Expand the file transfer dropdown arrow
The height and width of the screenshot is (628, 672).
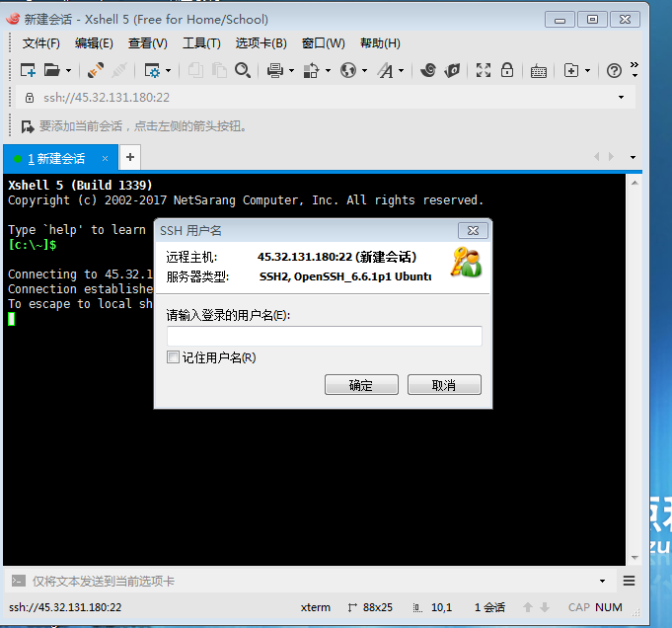[328, 71]
